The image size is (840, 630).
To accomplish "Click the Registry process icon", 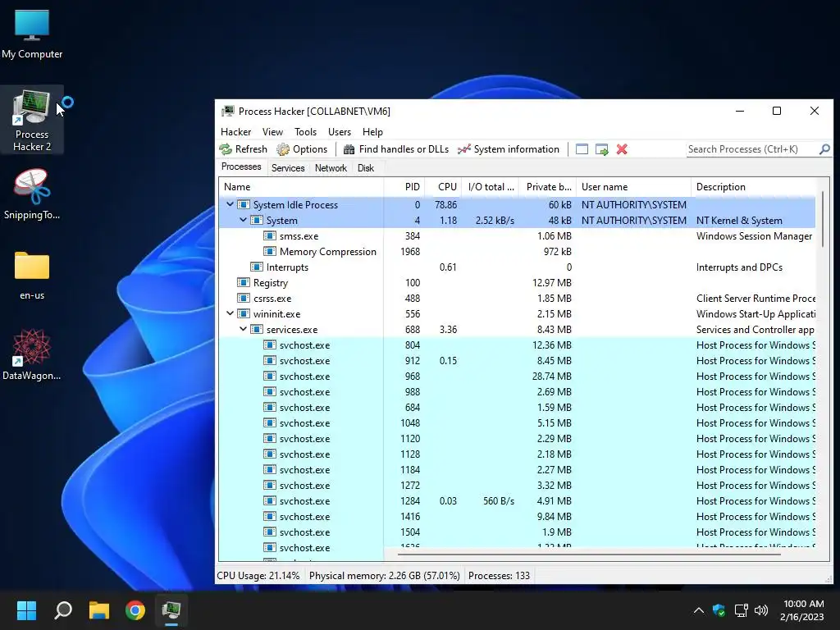I will (x=244, y=283).
